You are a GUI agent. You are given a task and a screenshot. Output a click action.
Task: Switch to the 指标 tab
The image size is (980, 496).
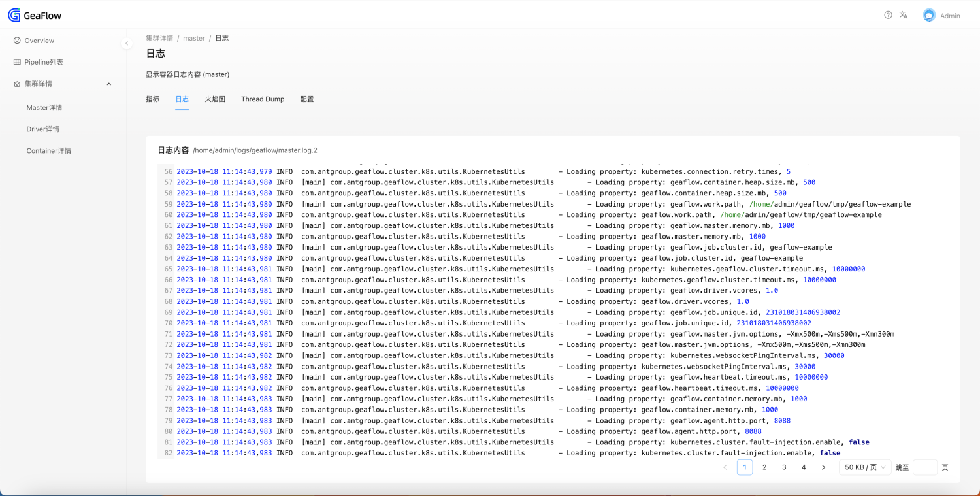pyautogui.click(x=152, y=99)
